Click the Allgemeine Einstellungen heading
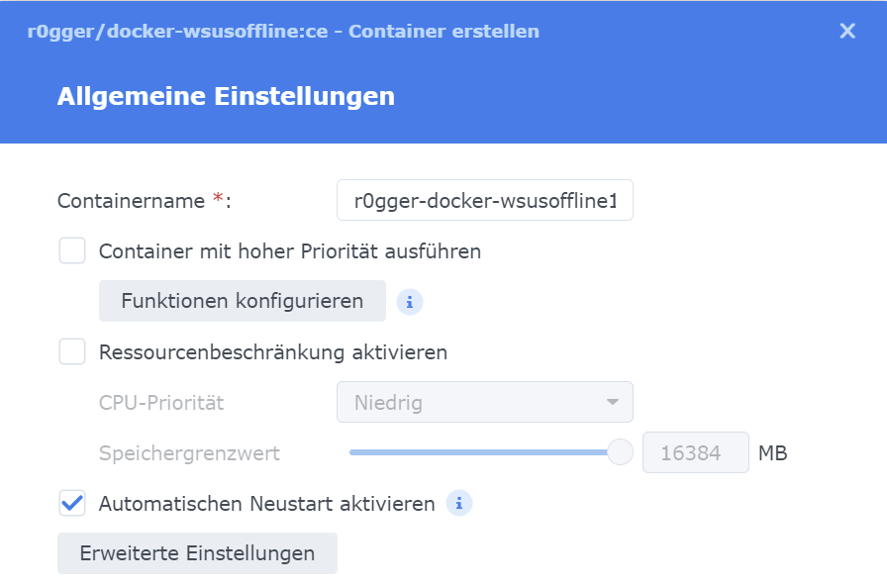The height and width of the screenshot is (588, 887). [226, 96]
